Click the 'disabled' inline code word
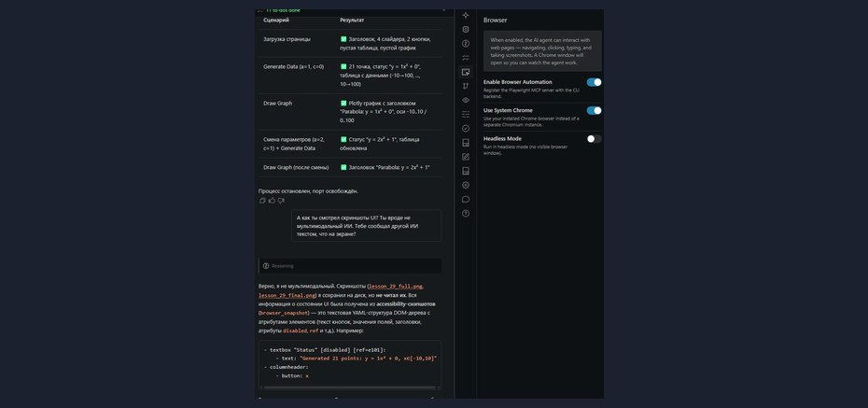 pos(295,331)
